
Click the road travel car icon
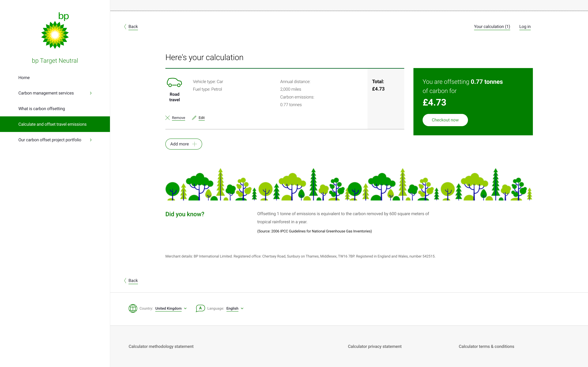pyautogui.click(x=174, y=83)
